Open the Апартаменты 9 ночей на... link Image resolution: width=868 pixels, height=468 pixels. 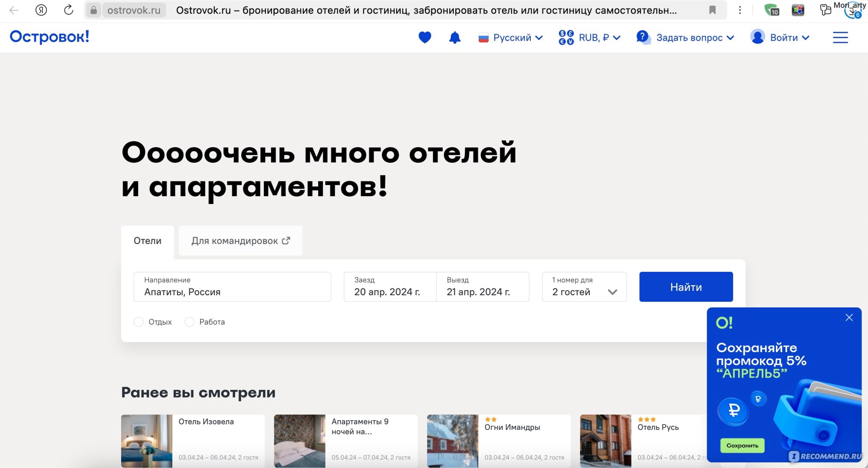point(360,427)
